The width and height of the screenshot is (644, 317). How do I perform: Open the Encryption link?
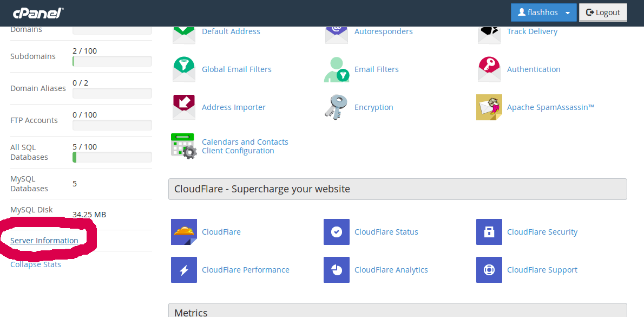pos(374,107)
